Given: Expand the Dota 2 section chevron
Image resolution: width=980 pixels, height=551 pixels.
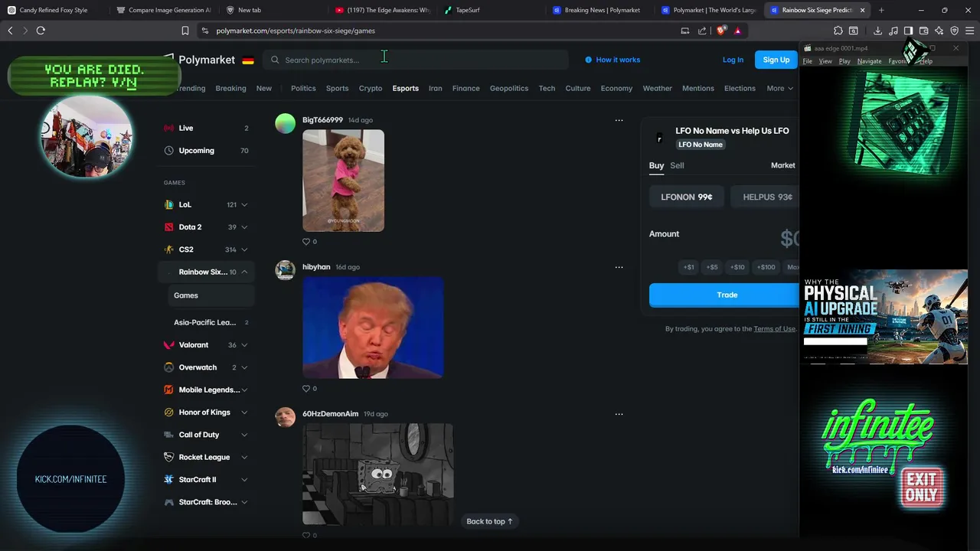Looking at the screenshot, I should pos(244,227).
